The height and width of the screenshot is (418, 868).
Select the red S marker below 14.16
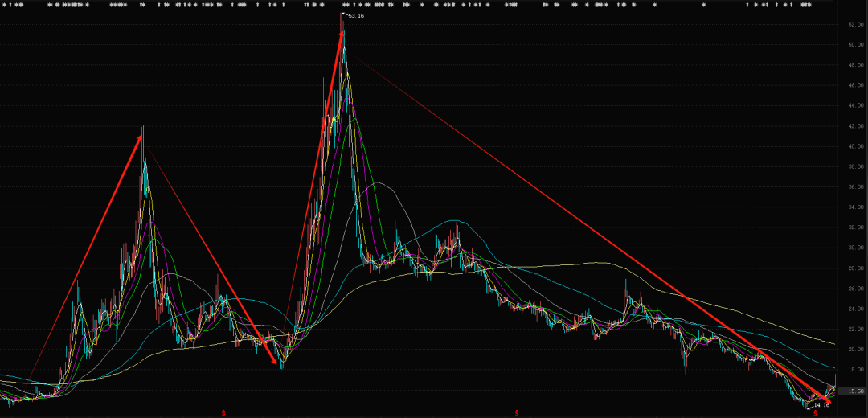[x=816, y=413]
